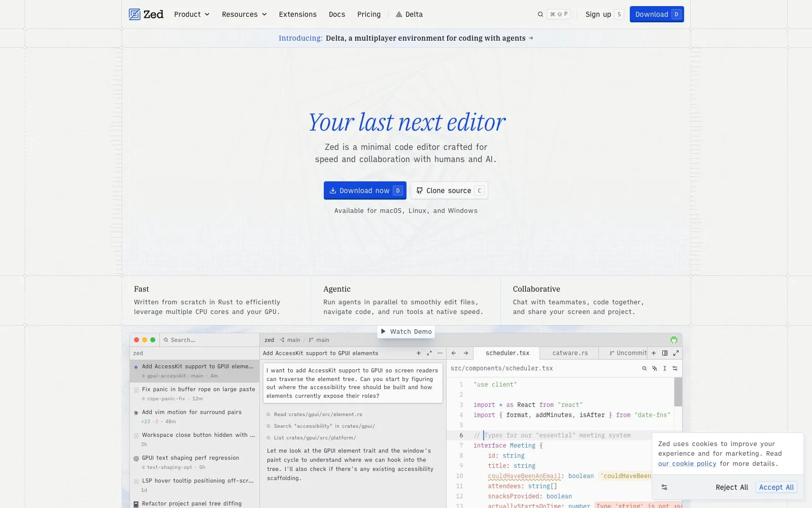The image size is (812, 508).
Task: Open the Delta link with triangle icon
Action: (409, 14)
